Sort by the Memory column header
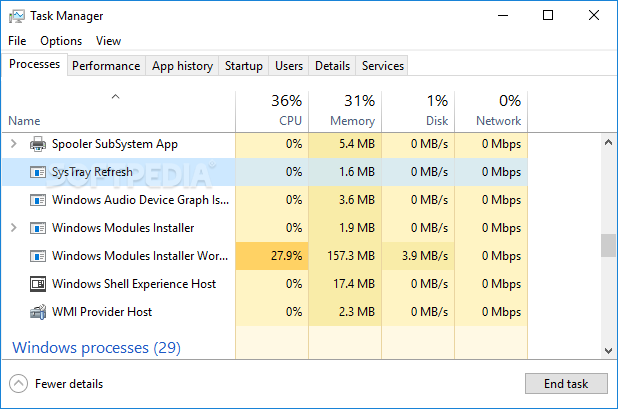 click(345, 112)
